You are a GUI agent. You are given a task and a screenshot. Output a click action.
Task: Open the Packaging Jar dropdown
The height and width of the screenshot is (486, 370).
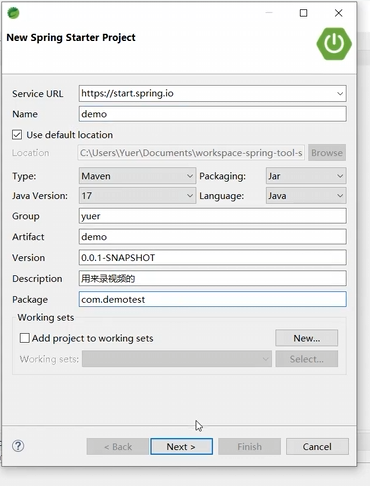pos(306,176)
